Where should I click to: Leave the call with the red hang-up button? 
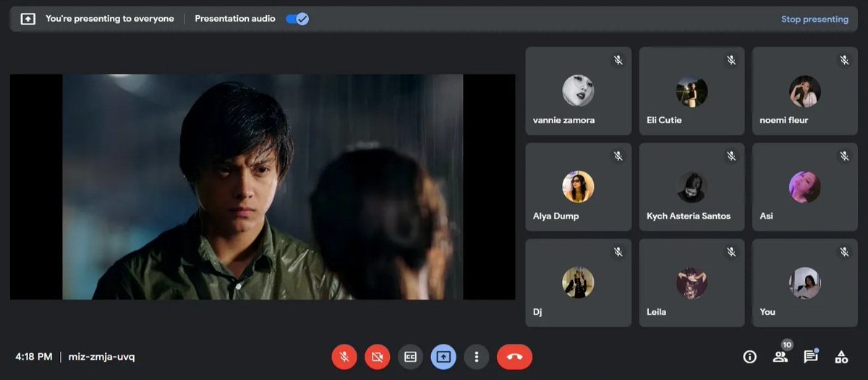point(514,357)
